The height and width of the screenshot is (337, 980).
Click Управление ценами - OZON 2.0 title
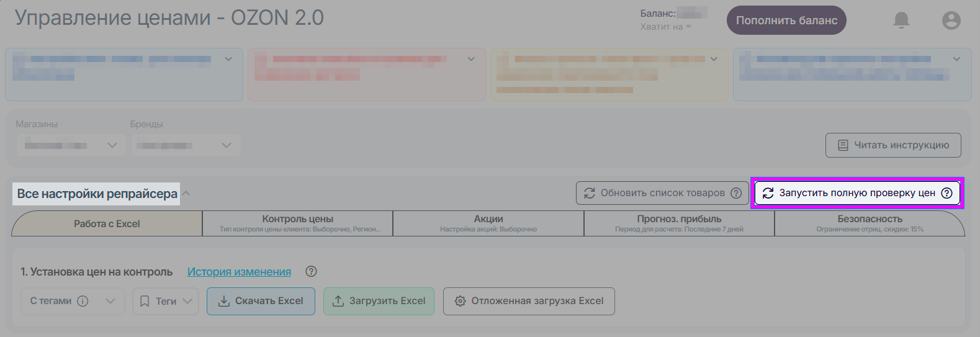coord(169,18)
